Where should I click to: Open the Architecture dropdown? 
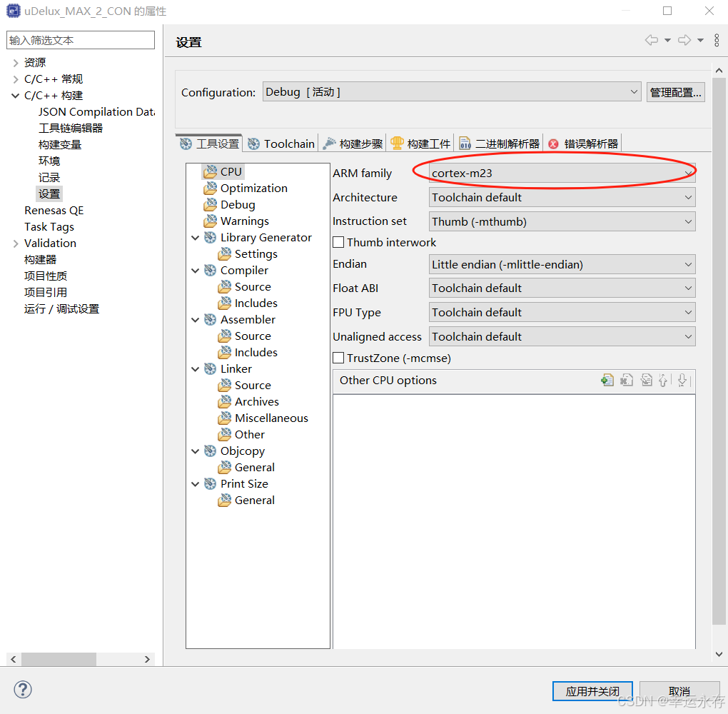[562, 198]
